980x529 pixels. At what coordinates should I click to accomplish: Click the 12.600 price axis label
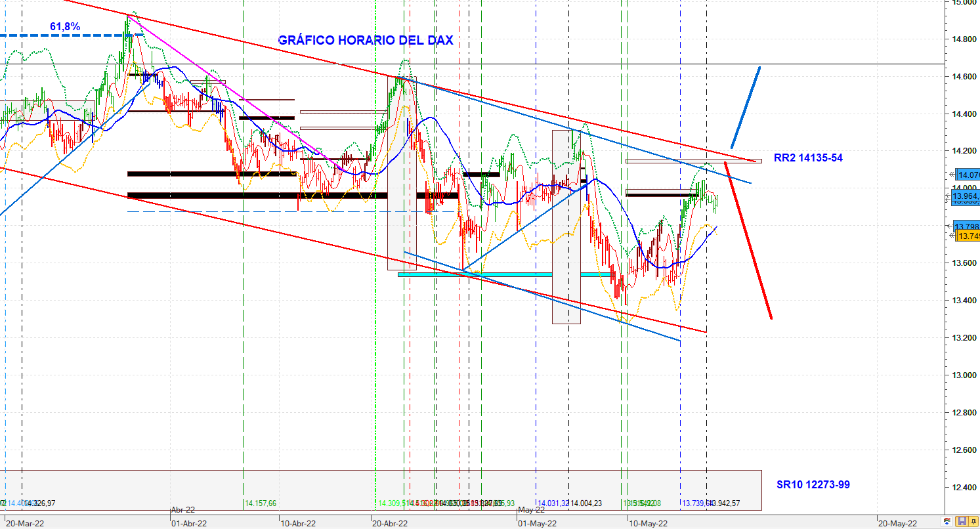coord(966,450)
